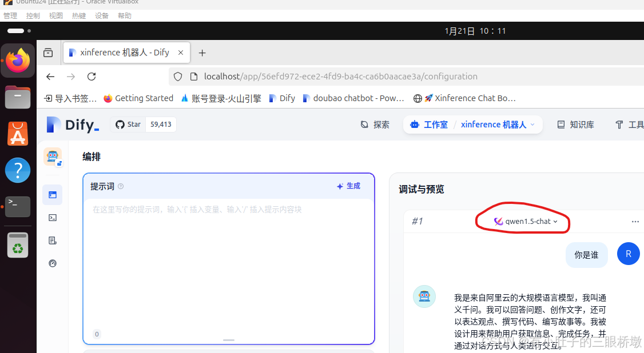
Task: Click the 提示词 help question icon
Action: pyautogui.click(x=121, y=187)
